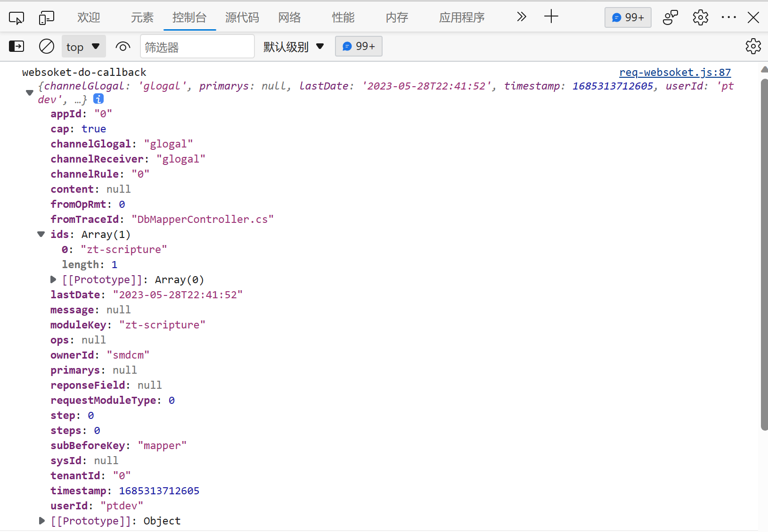This screenshot has height=532, width=768.
Task: Collapse the logged channelGlogal object
Action: coord(29,92)
